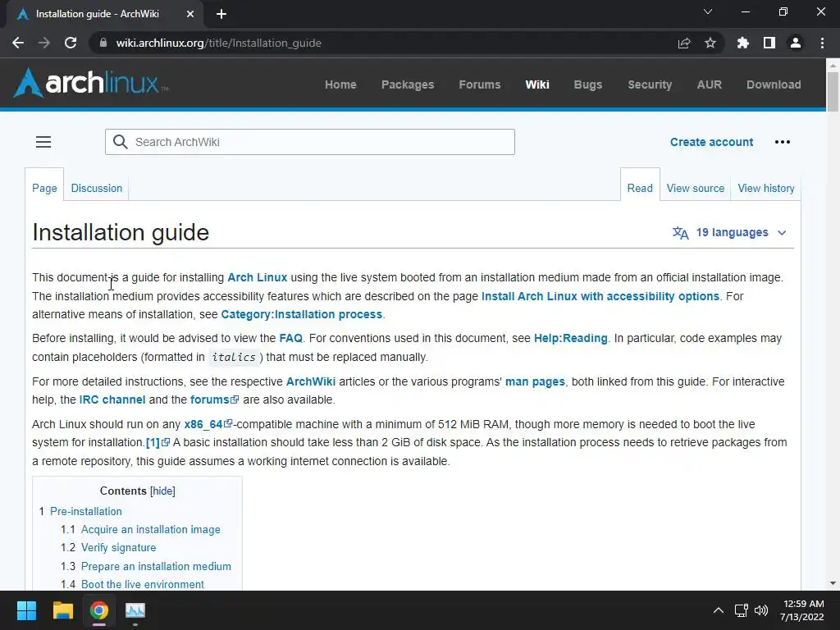Open Download in the top navigation

click(774, 84)
